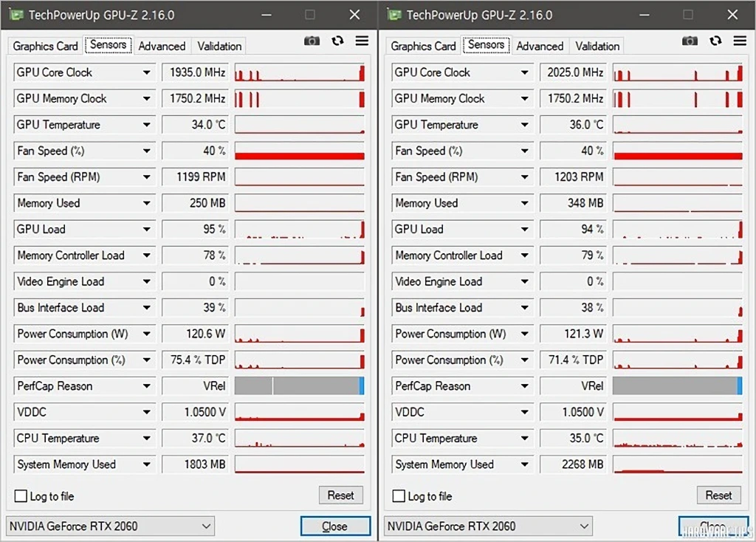Click the camera icon in right GPU-Z window

[x=690, y=41]
